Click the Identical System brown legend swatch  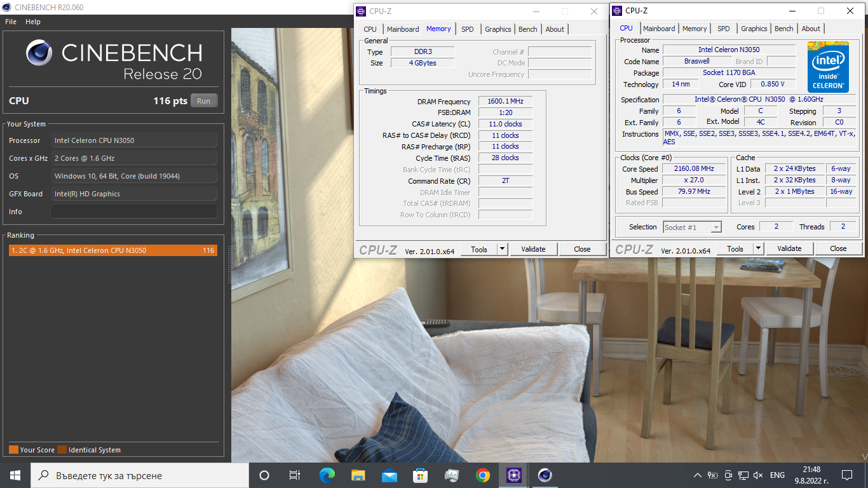pos(62,450)
